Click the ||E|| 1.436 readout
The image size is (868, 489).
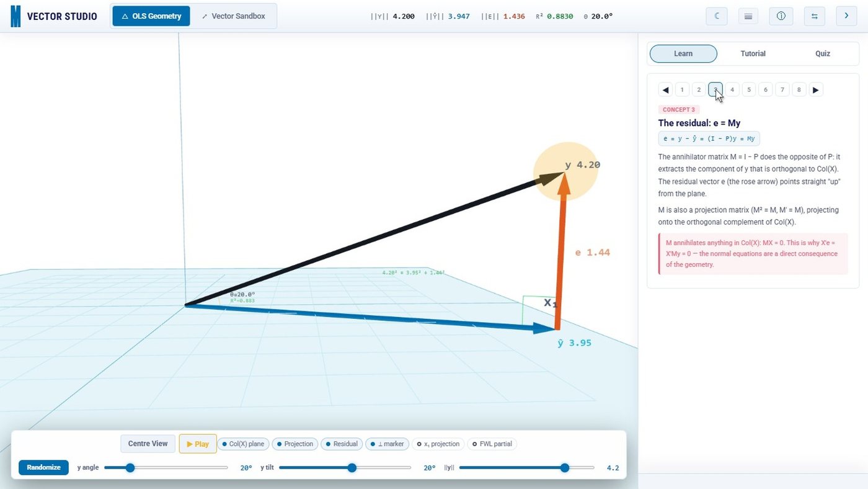click(503, 16)
